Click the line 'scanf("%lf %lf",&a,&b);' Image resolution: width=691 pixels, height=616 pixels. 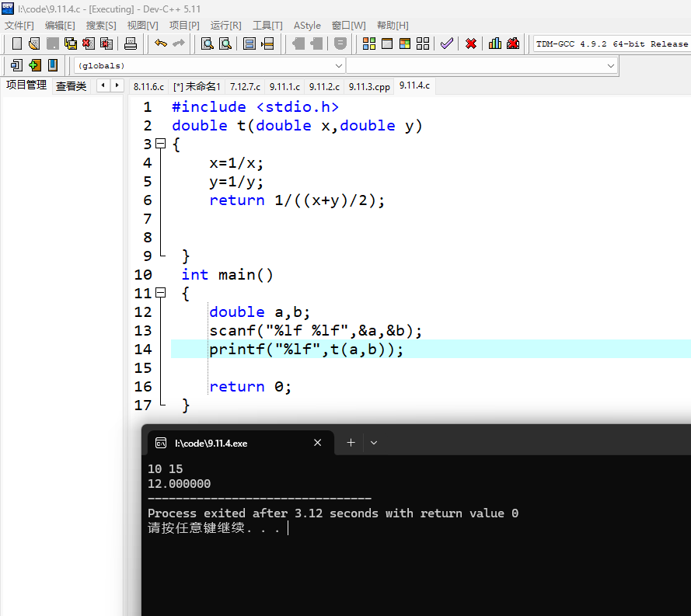[316, 331]
